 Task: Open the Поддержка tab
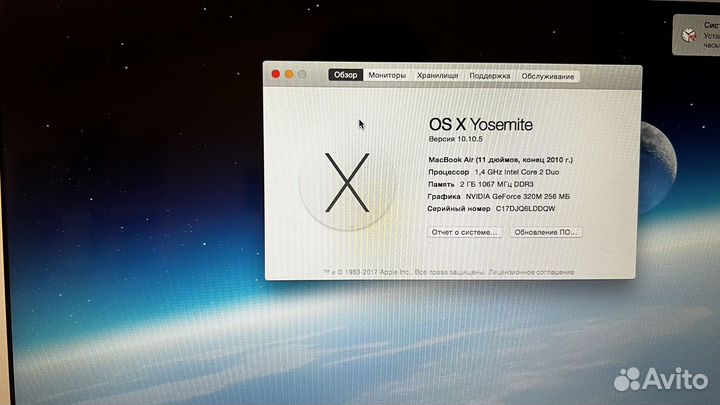point(489,76)
